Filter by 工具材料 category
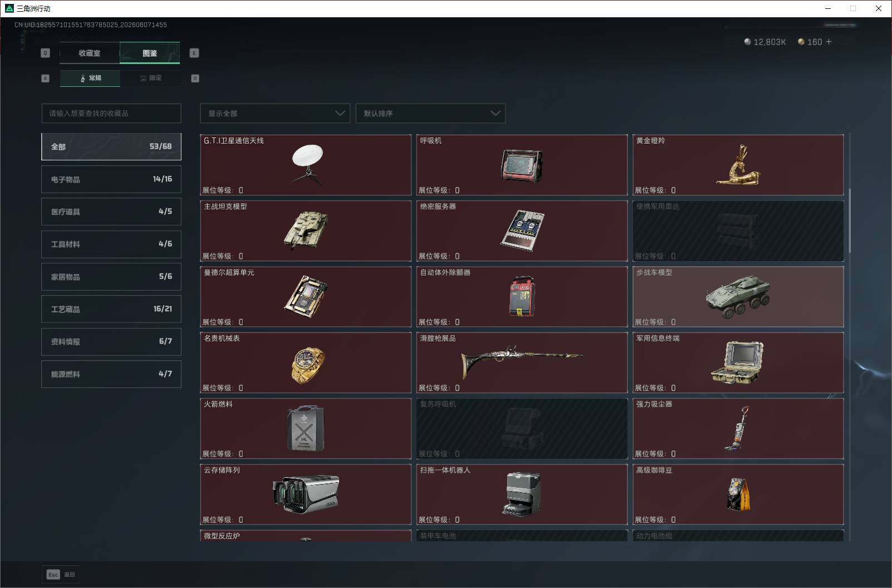Image resolution: width=892 pixels, height=588 pixels. (x=111, y=244)
